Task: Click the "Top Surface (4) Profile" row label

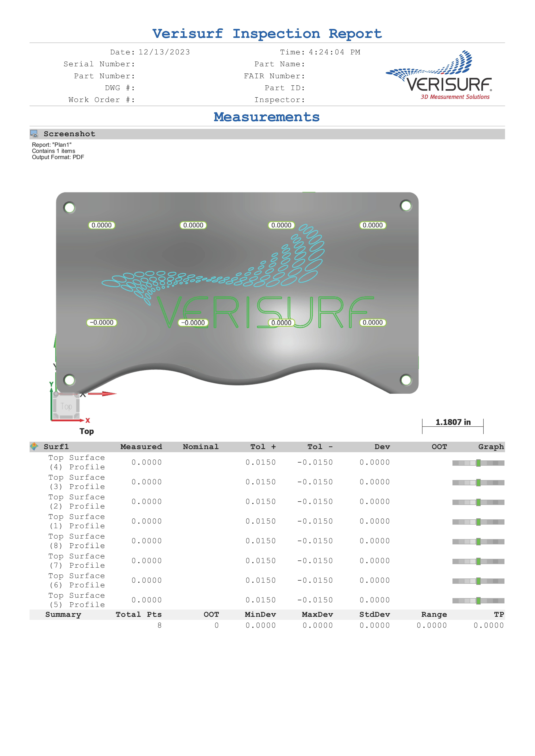Action: point(77,462)
